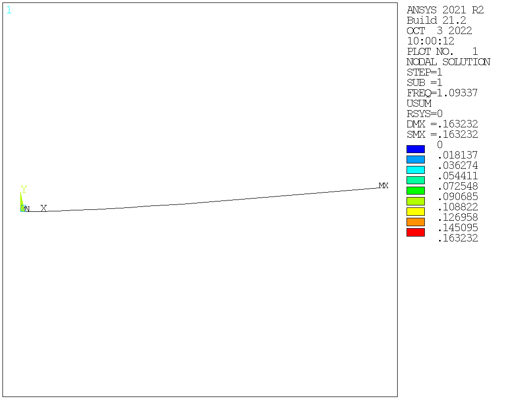Click the red legend swatch
This screenshot has height=400, width=532.
[415, 233]
